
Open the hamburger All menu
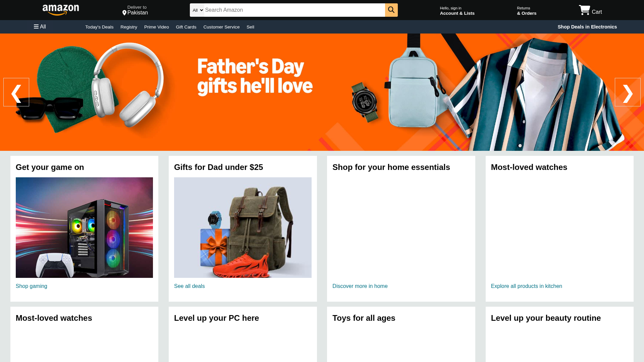pyautogui.click(x=40, y=26)
